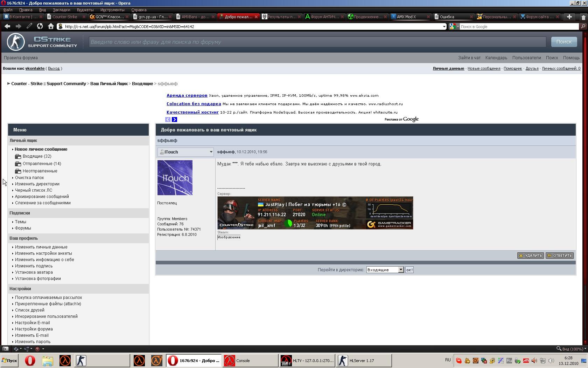Click the ок! button

coord(409,270)
